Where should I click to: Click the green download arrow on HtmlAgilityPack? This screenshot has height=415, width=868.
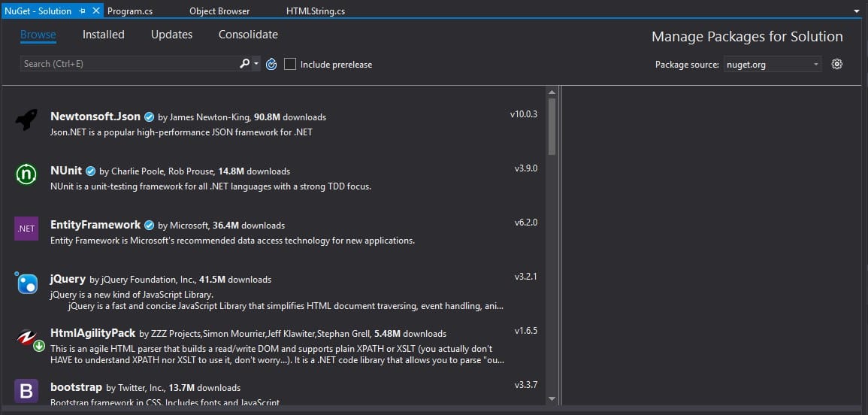point(39,347)
